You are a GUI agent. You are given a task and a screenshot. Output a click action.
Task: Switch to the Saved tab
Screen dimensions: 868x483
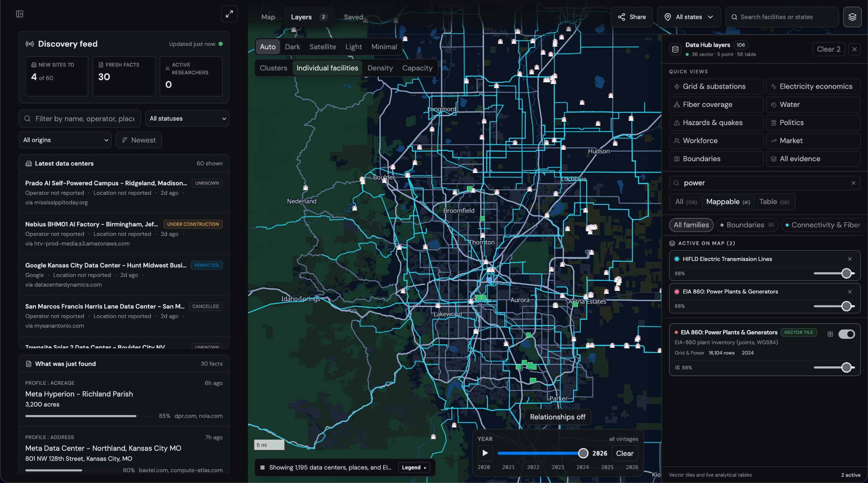pyautogui.click(x=353, y=17)
